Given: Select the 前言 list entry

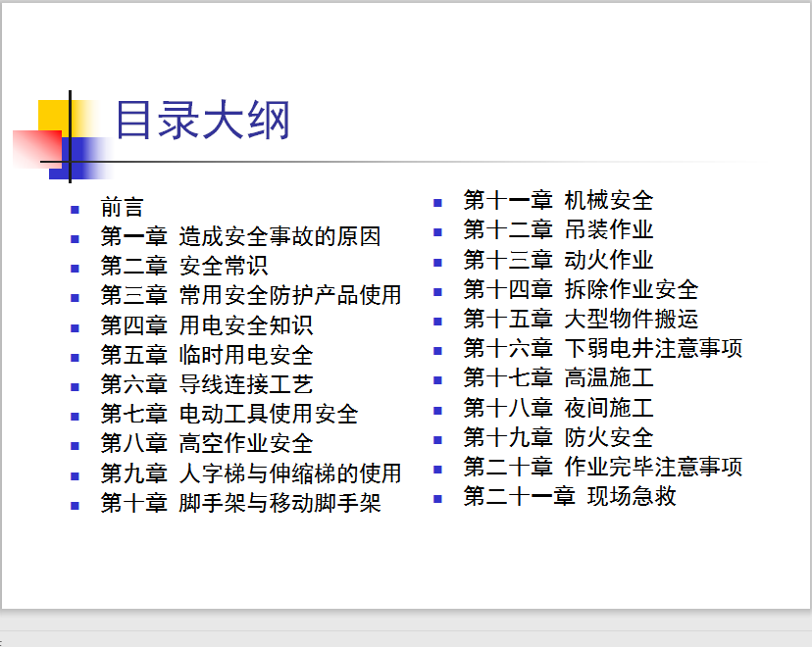Looking at the screenshot, I should click(x=122, y=207).
